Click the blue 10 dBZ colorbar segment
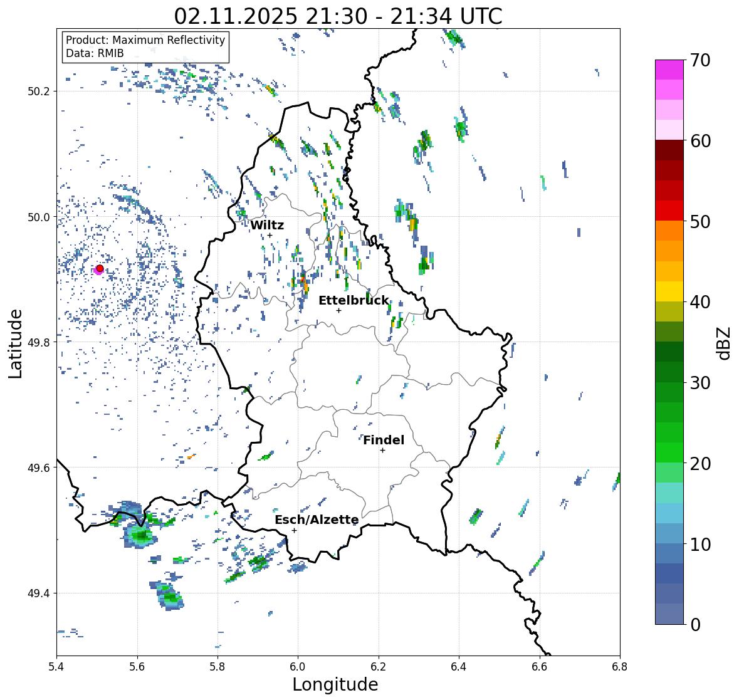Screen dimensions: 739x700 669,553
